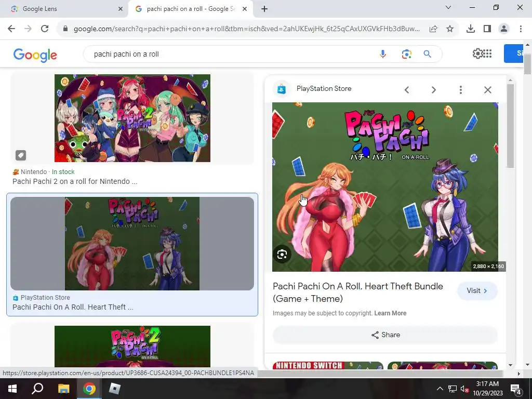This screenshot has height=399, width=532.
Task: Open Windows taskbar search
Action: (x=37, y=389)
